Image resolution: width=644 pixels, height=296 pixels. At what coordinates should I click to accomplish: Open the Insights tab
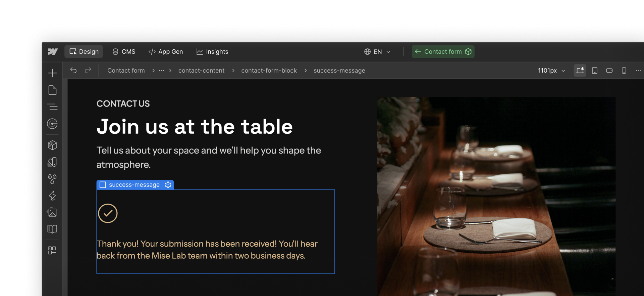pos(212,51)
